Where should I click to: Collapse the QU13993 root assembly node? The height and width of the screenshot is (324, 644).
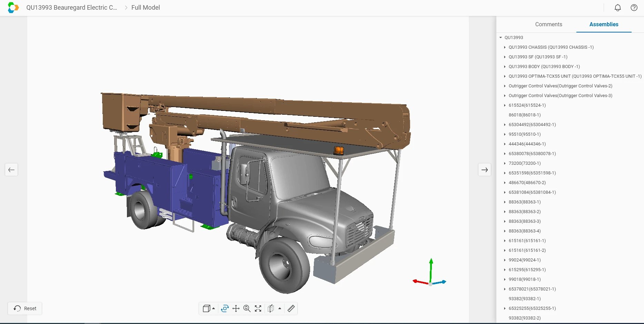501,37
